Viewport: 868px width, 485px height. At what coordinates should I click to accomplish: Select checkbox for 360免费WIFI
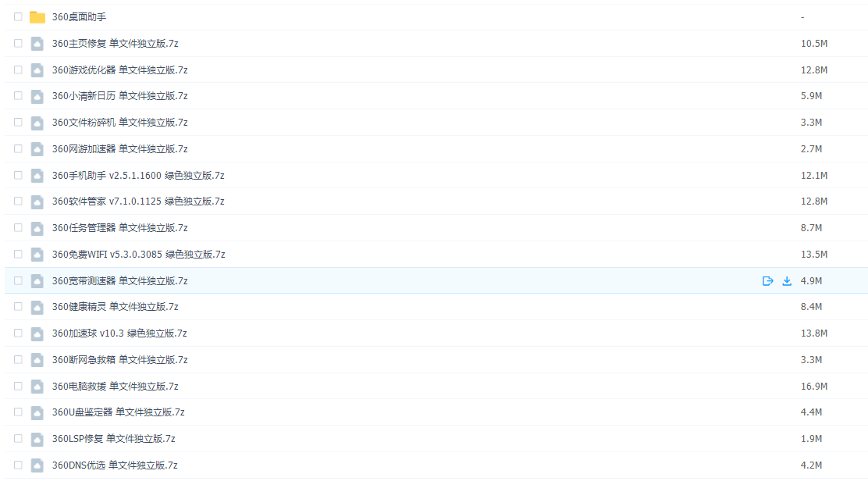18,254
